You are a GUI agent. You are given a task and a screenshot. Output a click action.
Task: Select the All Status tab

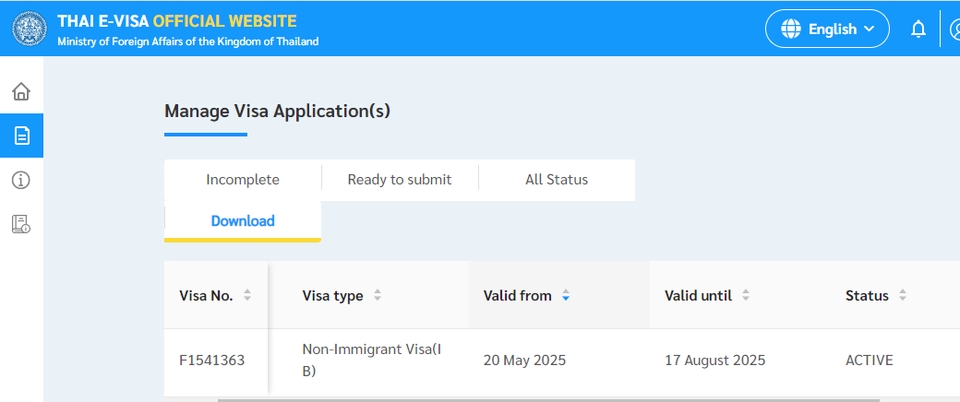[556, 180]
